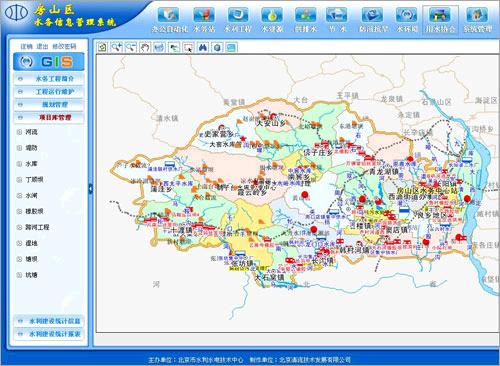The height and width of the screenshot is (366, 500).
Task: Open the 水资源 module icon
Action: coord(272,19)
